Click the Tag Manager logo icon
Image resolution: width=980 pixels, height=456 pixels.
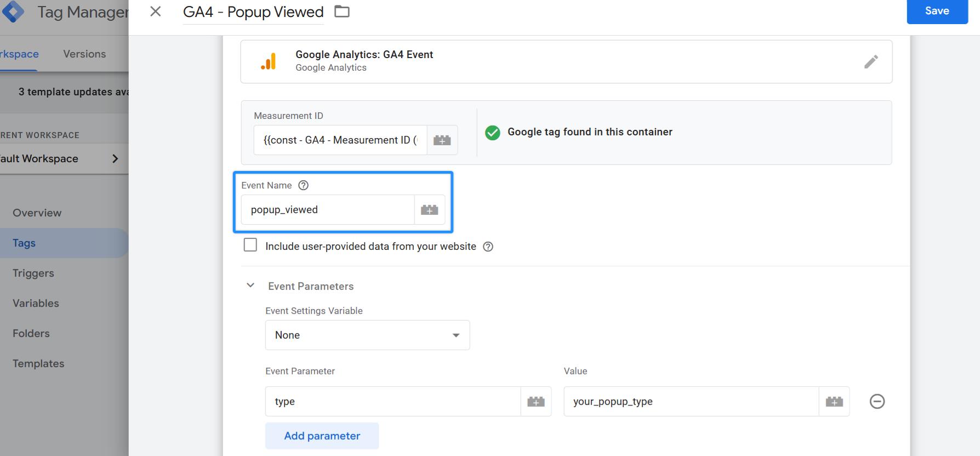pos(13,11)
